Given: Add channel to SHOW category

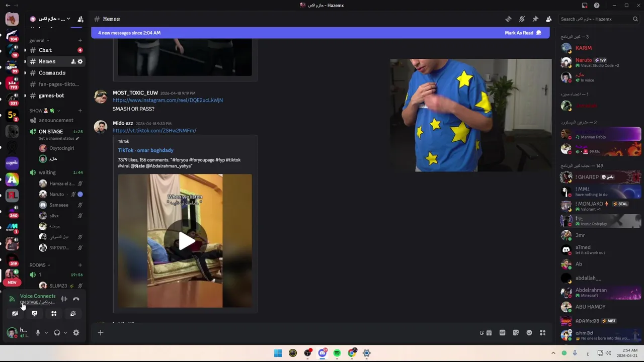Looking at the screenshot, I should point(80,111).
